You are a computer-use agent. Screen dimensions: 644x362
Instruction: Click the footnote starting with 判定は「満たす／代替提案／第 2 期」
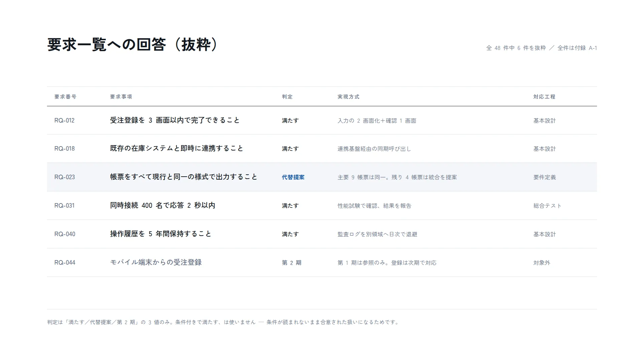point(223,322)
